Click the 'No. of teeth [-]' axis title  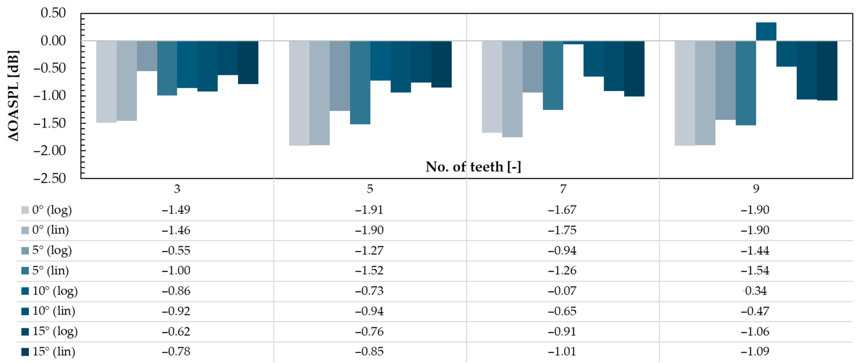[x=473, y=167]
